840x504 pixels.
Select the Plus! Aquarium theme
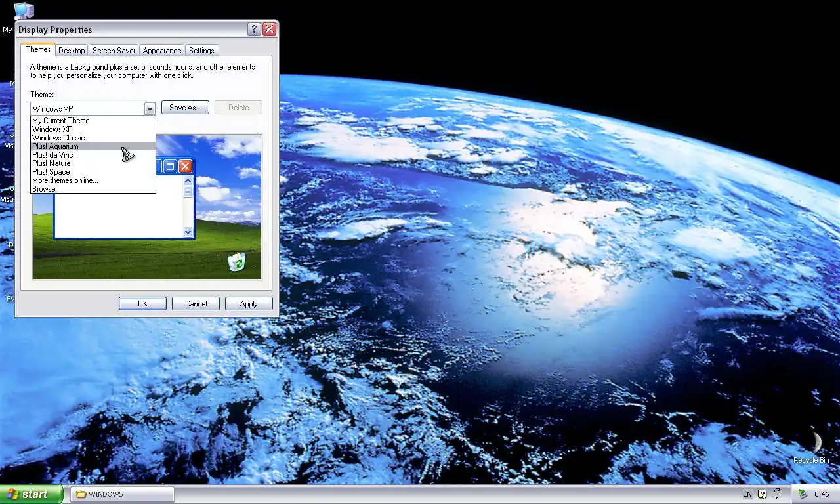[93, 146]
